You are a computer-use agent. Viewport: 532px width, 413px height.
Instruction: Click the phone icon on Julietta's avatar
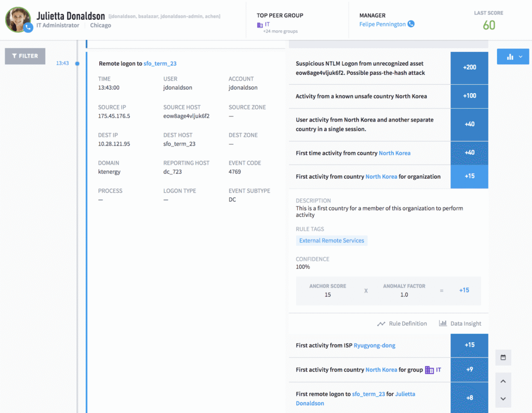(28, 28)
